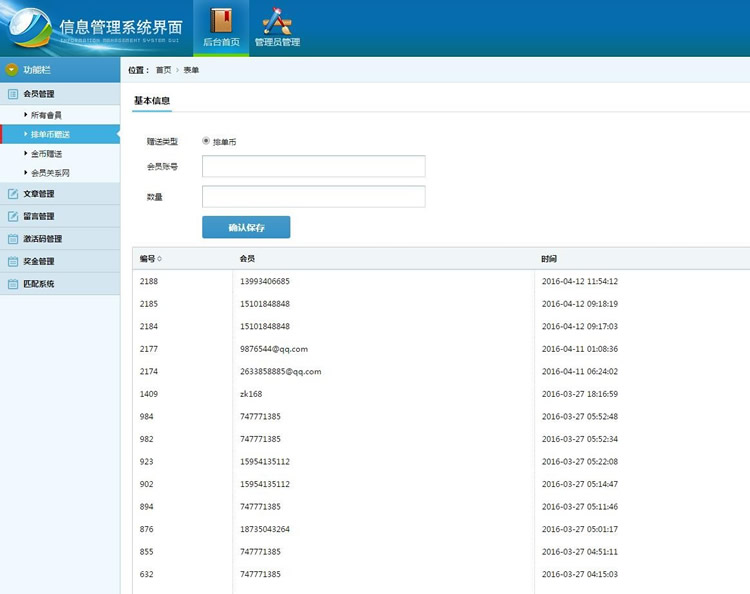Go to 首页 breadcrumb link
Viewport: 750px width, 594px height.
tap(163, 70)
